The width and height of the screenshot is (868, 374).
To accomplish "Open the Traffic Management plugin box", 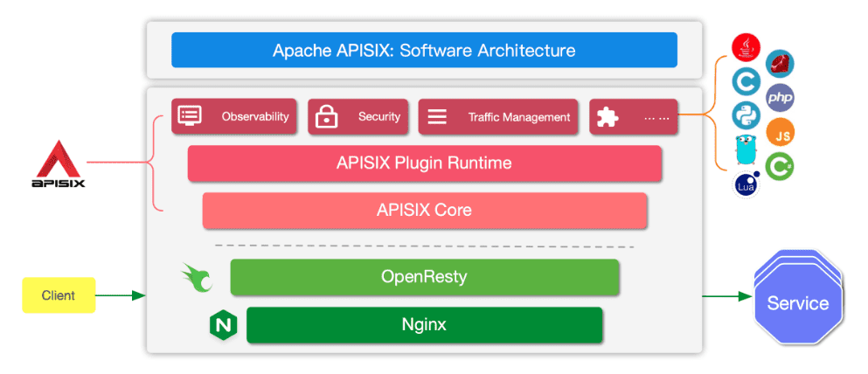I will point(498,116).
